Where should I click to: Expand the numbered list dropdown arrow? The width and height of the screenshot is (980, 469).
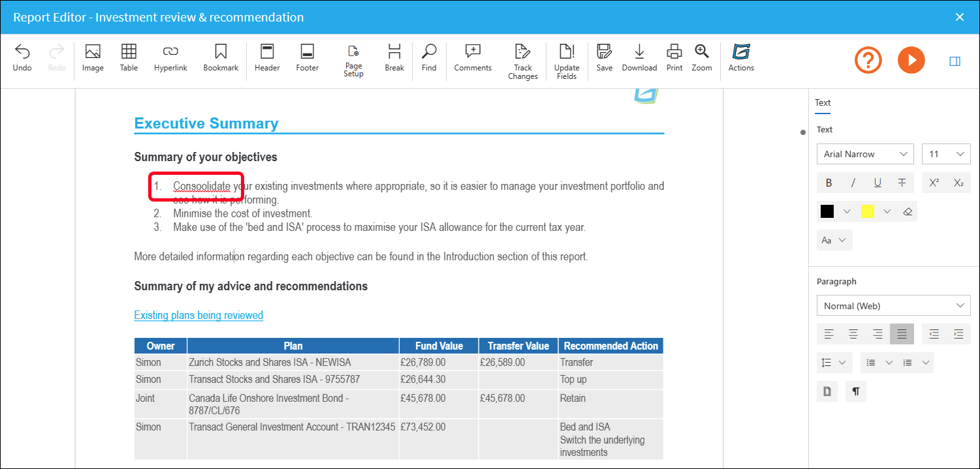click(925, 363)
